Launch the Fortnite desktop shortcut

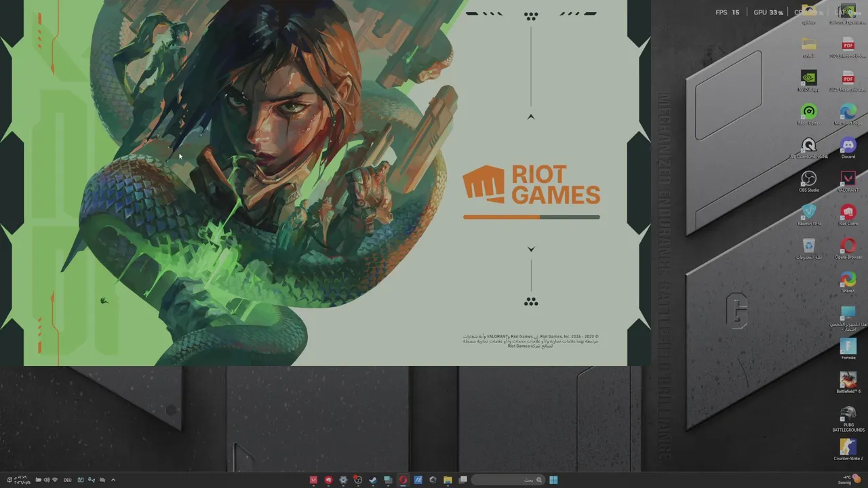pyautogui.click(x=848, y=349)
